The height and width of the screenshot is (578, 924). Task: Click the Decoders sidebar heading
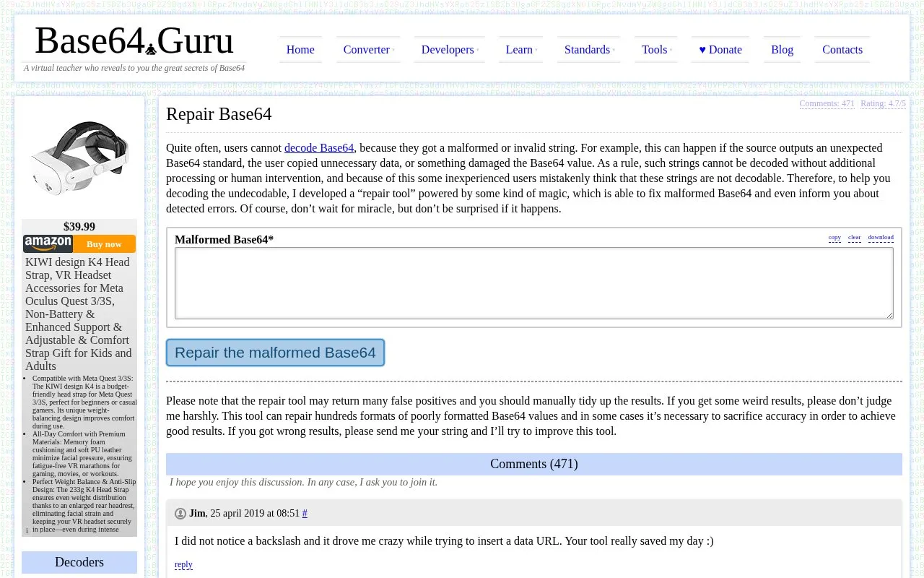tap(79, 562)
